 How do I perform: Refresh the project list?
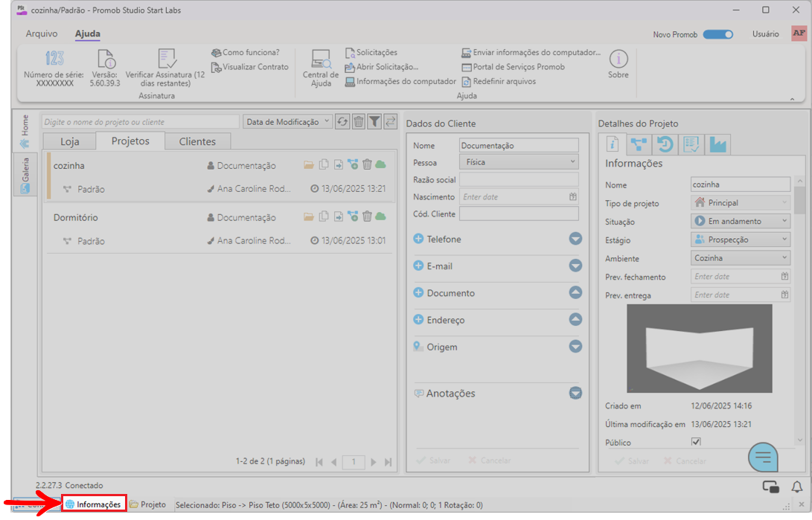point(342,122)
